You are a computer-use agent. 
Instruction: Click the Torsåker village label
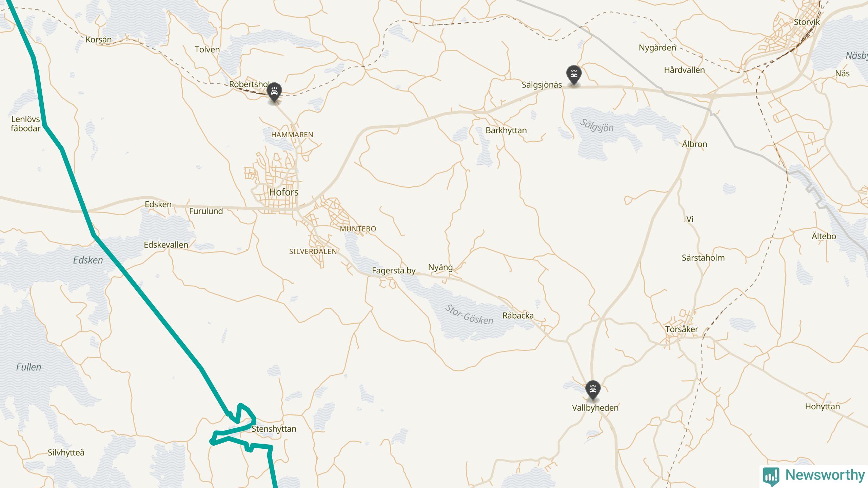click(x=682, y=329)
